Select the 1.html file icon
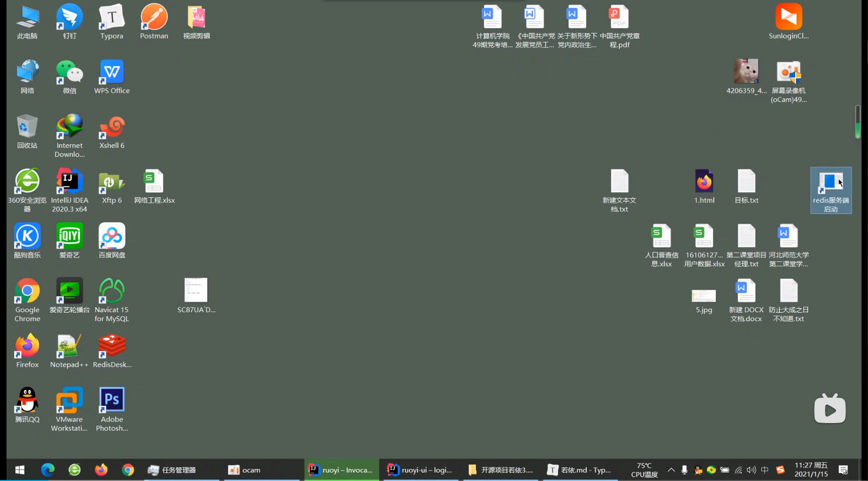868x481 pixels. [704, 187]
